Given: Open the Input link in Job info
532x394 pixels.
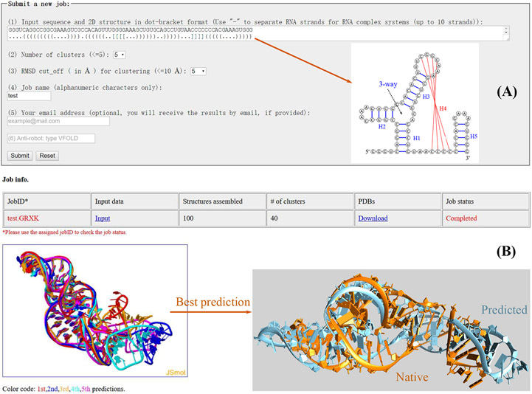Looking at the screenshot, I should point(103,218).
